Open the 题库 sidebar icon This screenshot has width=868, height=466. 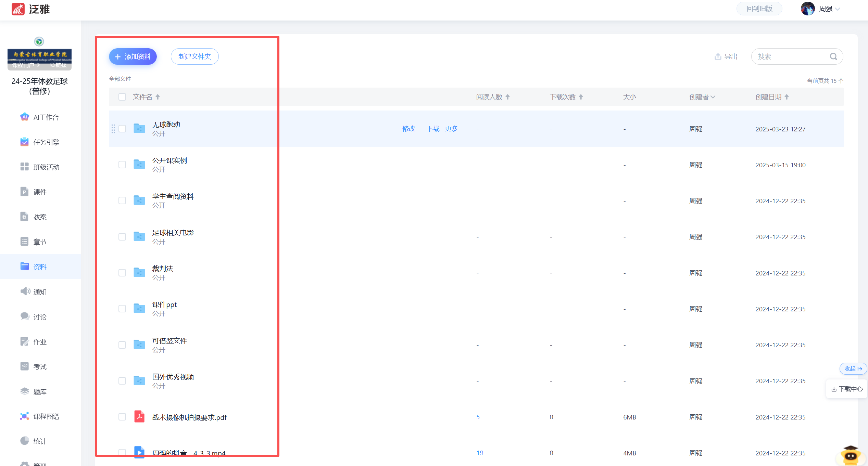(x=24, y=391)
